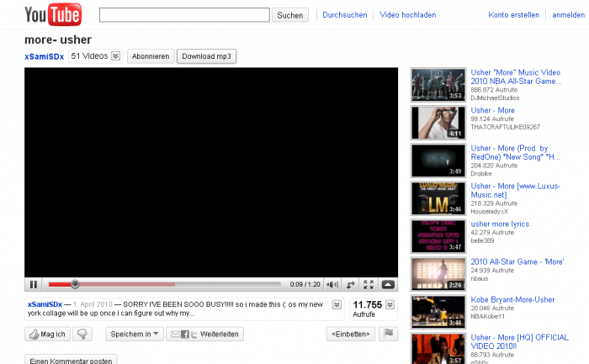The width and height of the screenshot is (589, 364).
Task: Click the thumbs down icon
Action: coord(82,334)
